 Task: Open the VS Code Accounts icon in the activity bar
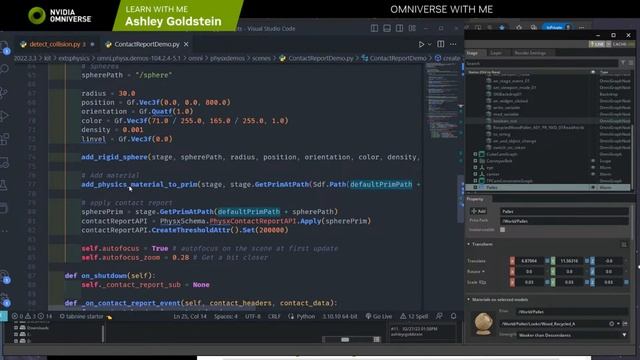coord(4,276)
